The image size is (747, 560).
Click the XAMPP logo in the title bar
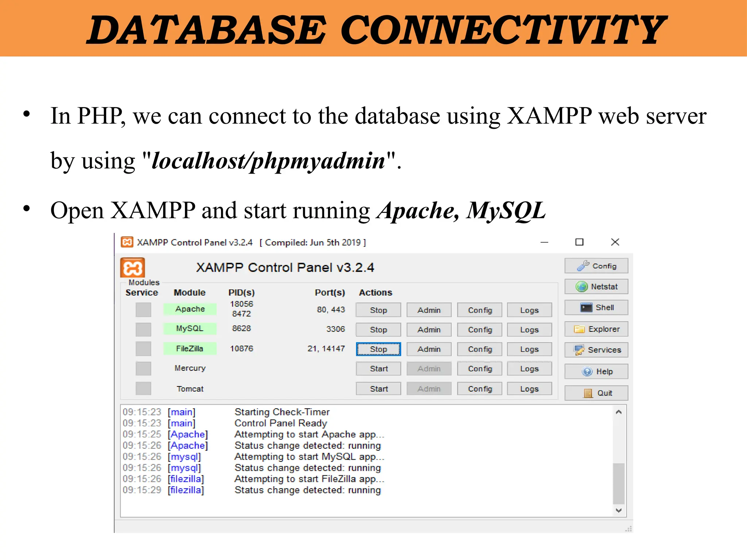(127, 242)
